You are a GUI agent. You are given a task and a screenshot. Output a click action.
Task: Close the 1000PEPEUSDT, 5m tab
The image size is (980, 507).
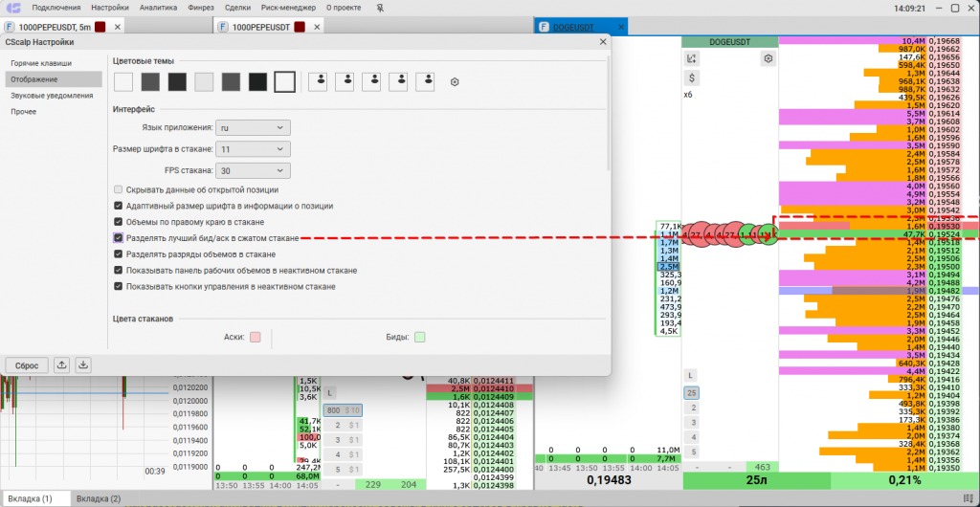click(118, 27)
